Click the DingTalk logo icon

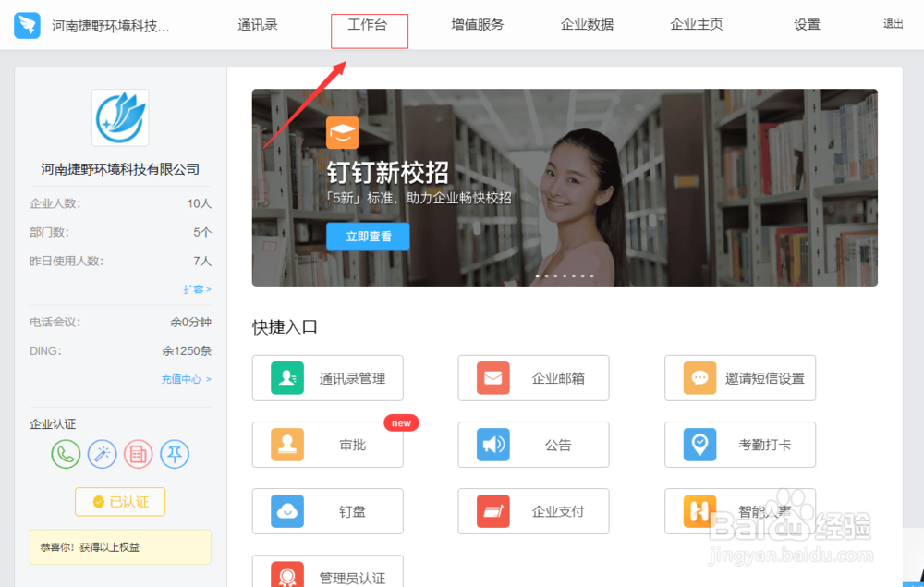[x=27, y=25]
